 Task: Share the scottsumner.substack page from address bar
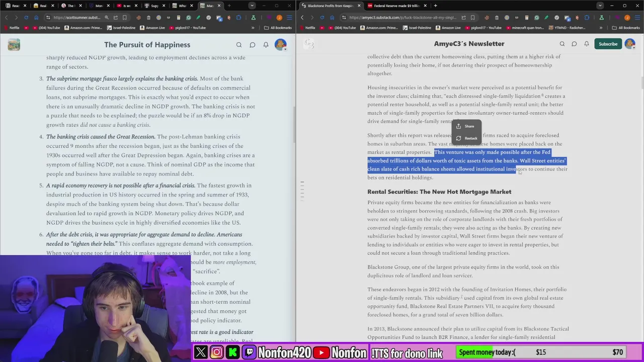coord(116,18)
